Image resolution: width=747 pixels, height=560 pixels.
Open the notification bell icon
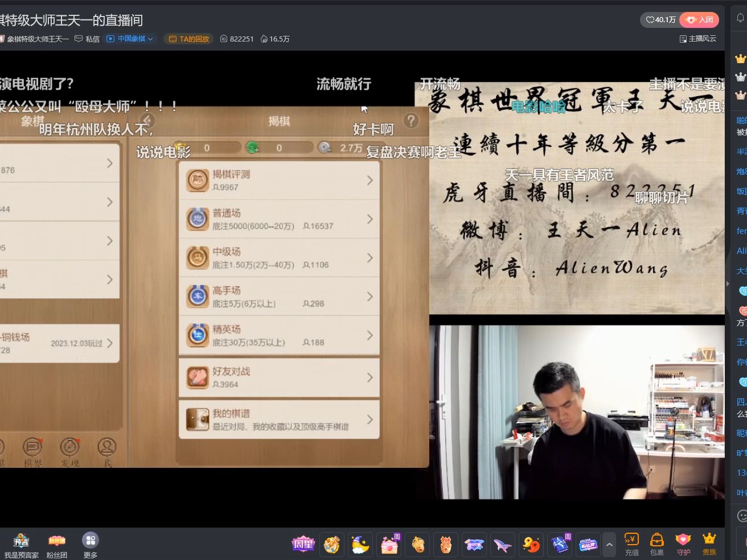[740, 19]
